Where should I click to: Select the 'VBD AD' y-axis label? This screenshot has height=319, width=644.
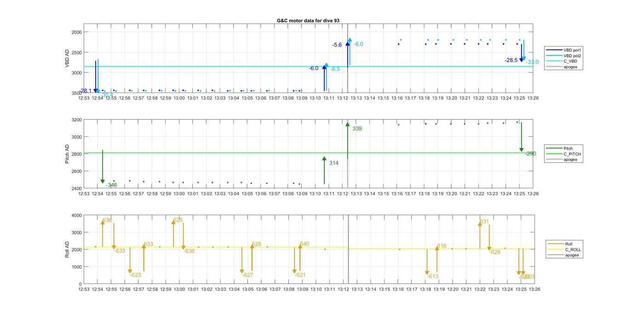click(x=67, y=59)
